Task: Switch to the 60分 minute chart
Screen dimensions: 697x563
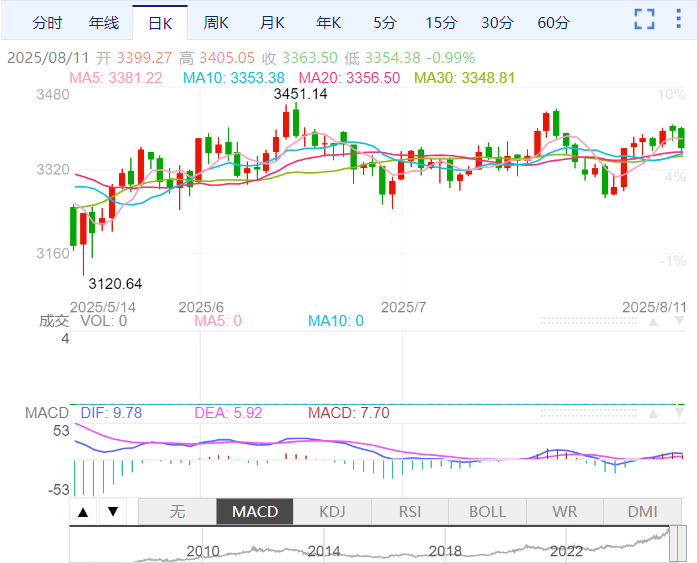Action: [x=553, y=22]
